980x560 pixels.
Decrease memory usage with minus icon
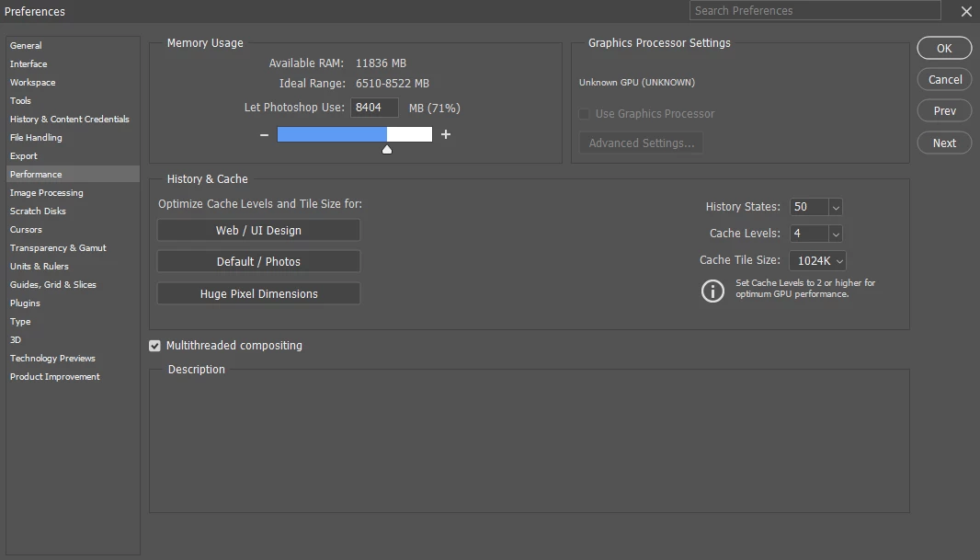click(264, 134)
